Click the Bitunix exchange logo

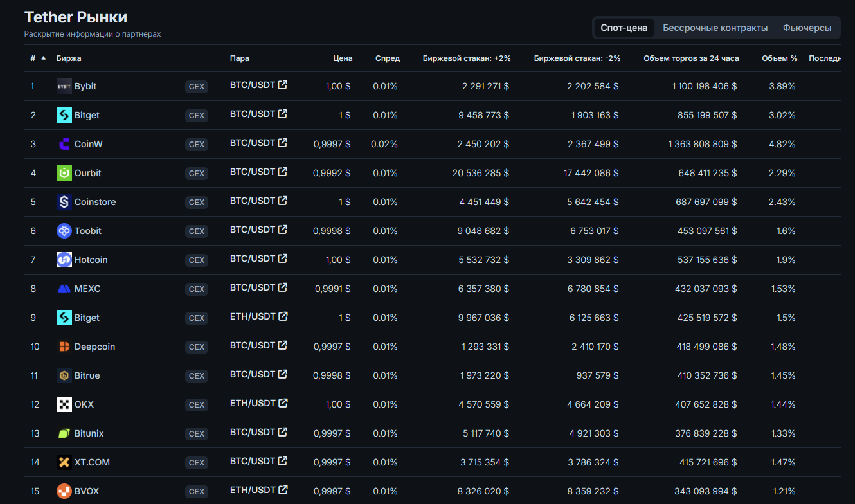(64, 433)
